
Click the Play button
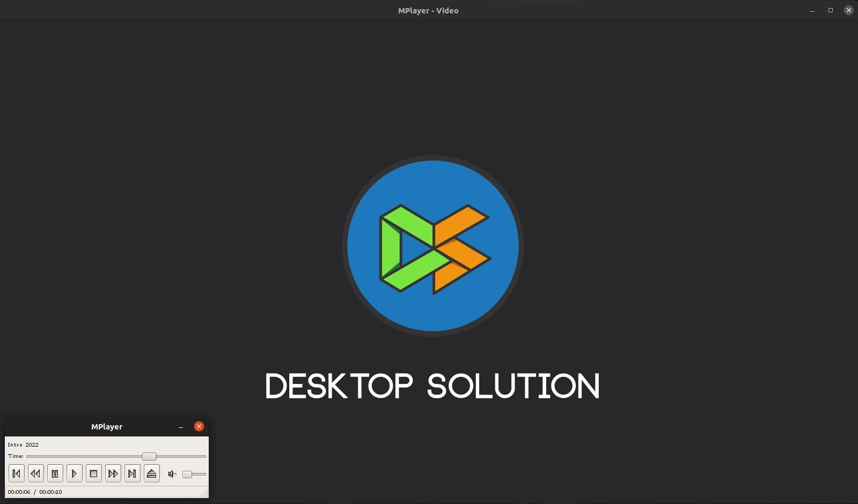tap(75, 473)
